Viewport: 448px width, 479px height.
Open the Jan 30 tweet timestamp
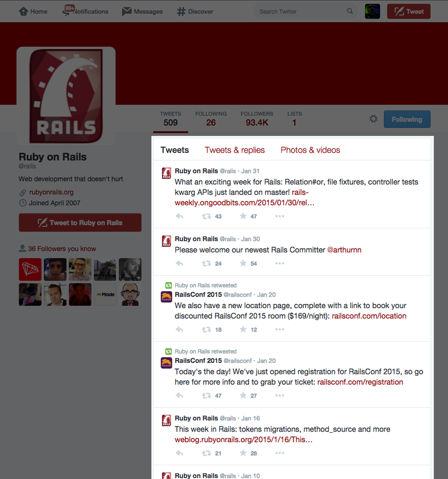(251, 239)
